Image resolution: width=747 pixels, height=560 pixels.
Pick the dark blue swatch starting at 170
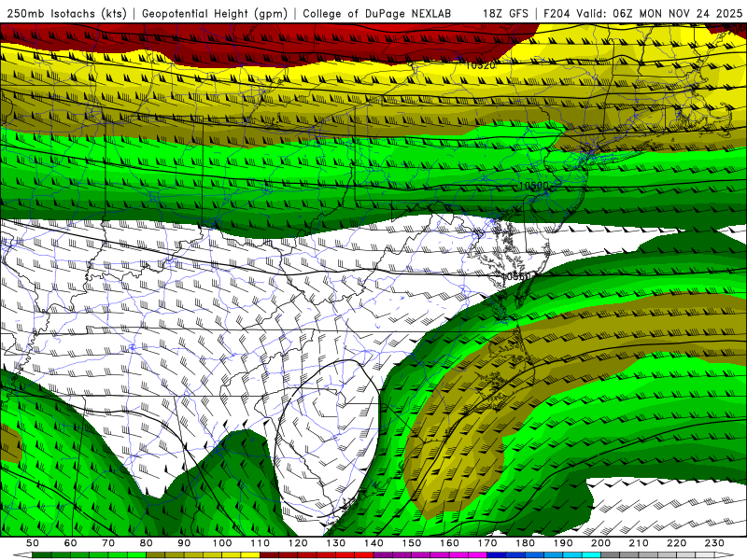pos(497,555)
